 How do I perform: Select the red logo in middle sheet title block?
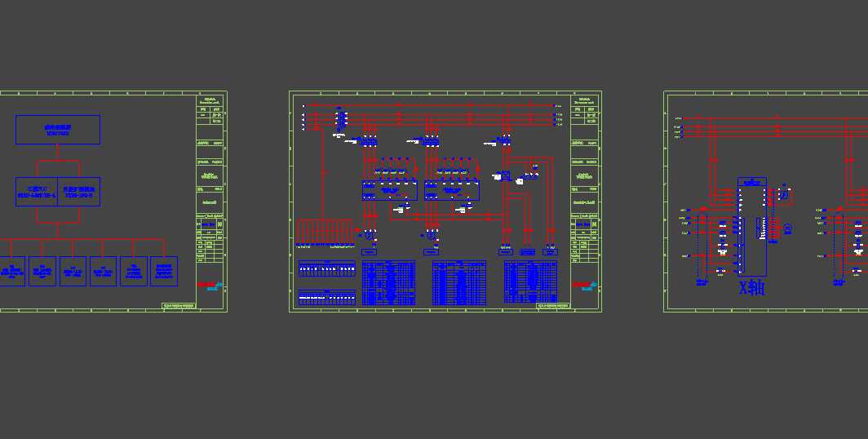click(x=581, y=285)
